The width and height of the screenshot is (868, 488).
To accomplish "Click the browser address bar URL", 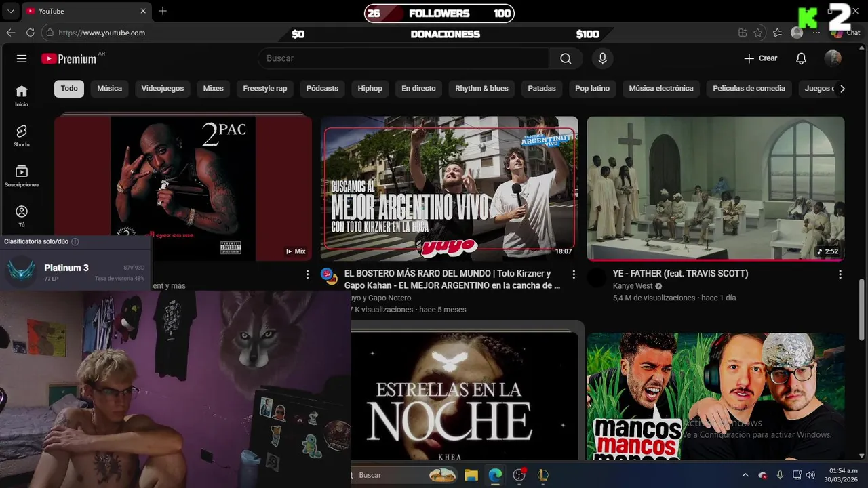I will tap(102, 33).
